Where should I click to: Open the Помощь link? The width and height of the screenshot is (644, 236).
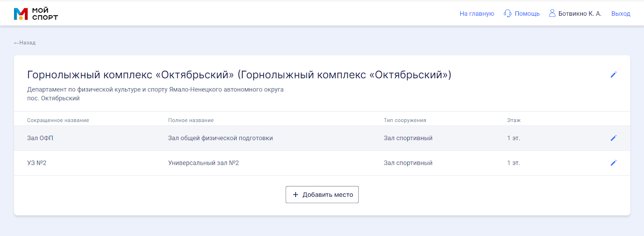click(527, 13)
